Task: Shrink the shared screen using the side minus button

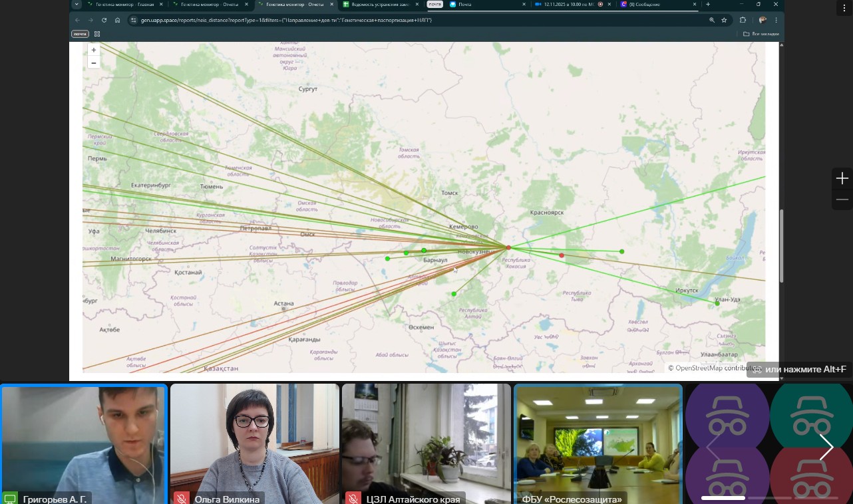Action: (842, 199)
